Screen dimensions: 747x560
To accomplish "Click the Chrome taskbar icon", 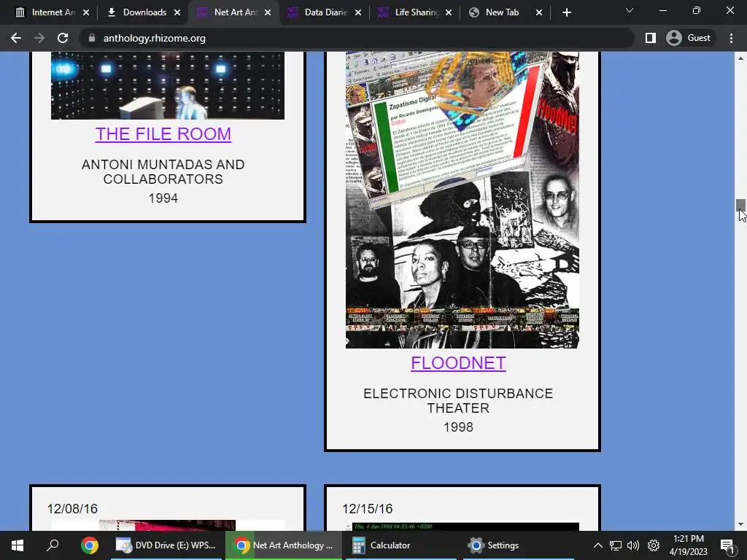I will point(89,545).
